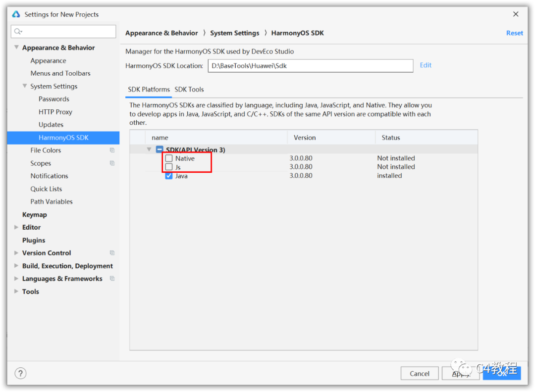Collapse the Appearance & Behavior section
The width and height of the screenshot is (535, 392).
coord(16,48)
